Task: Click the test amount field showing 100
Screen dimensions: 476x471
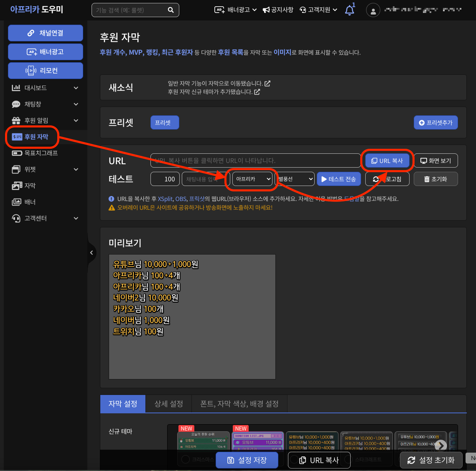Action: (165, 179)
